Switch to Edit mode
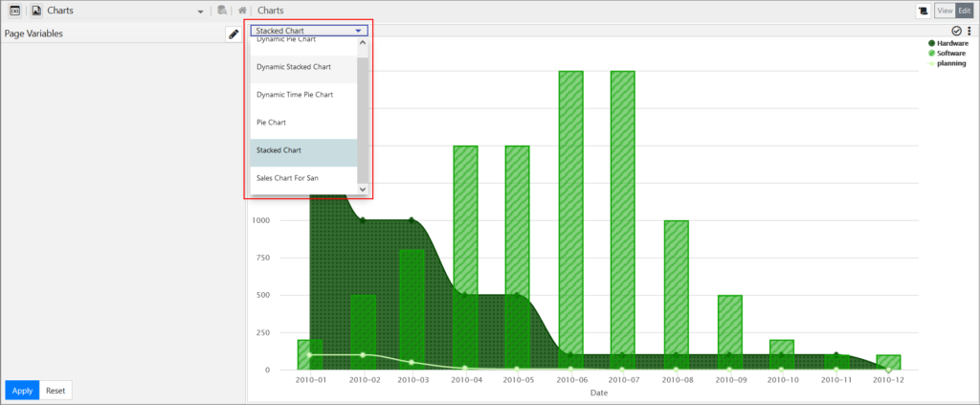Screen dimensions: 980x405 [965, 11]
